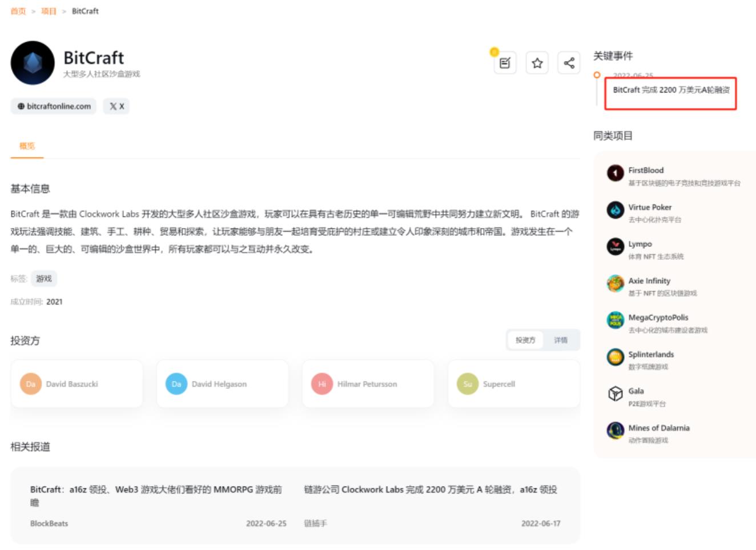Click the 大型多人社区沙盒游戏 subtitle

tap(102, 74)
